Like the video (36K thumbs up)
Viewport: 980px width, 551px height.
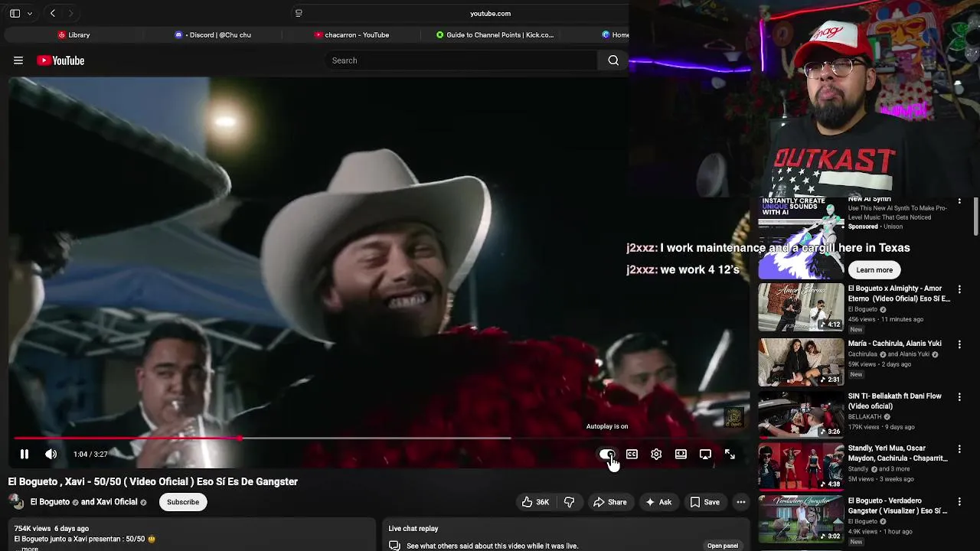[535, 502]
